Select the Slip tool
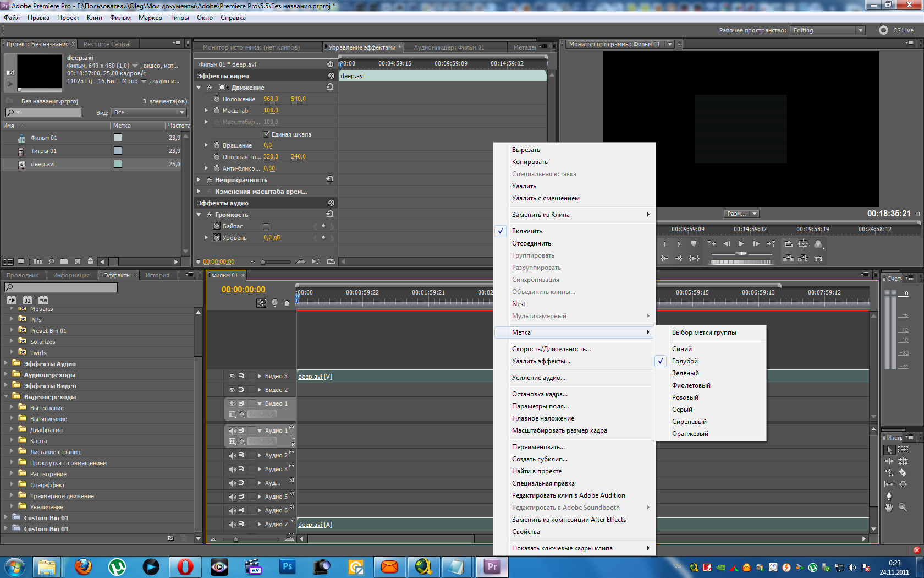Image resolution: width=924 pixels, height=578 pixels. pos(889,484)
